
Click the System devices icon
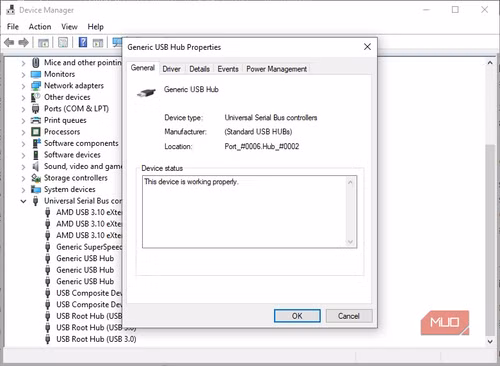[x=36, y=189]
